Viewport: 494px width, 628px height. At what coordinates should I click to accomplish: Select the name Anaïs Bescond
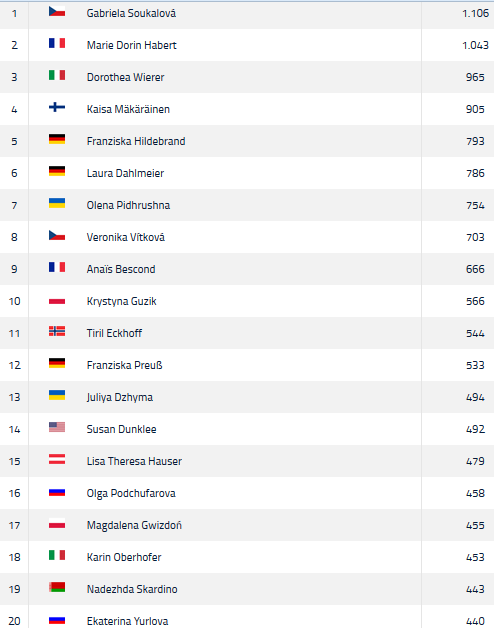tap(121, 269)
